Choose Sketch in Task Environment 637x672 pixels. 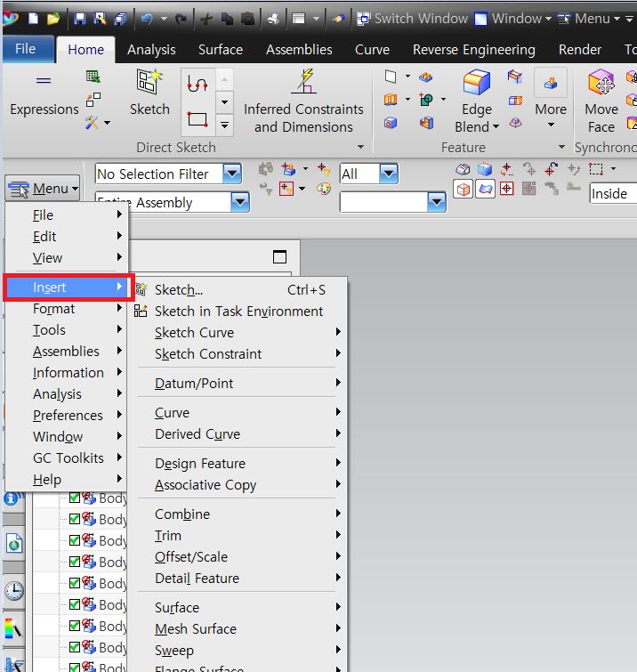point(238,312)
